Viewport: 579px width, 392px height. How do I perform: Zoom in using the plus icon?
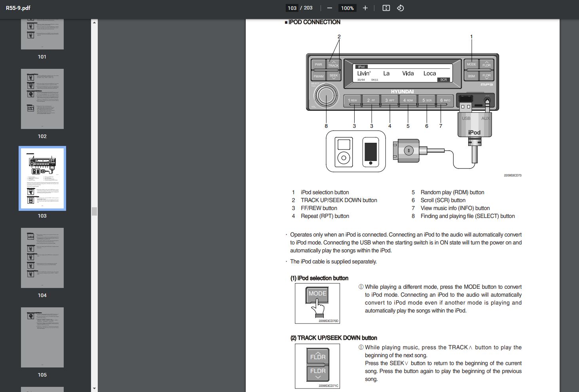[365, 8]
